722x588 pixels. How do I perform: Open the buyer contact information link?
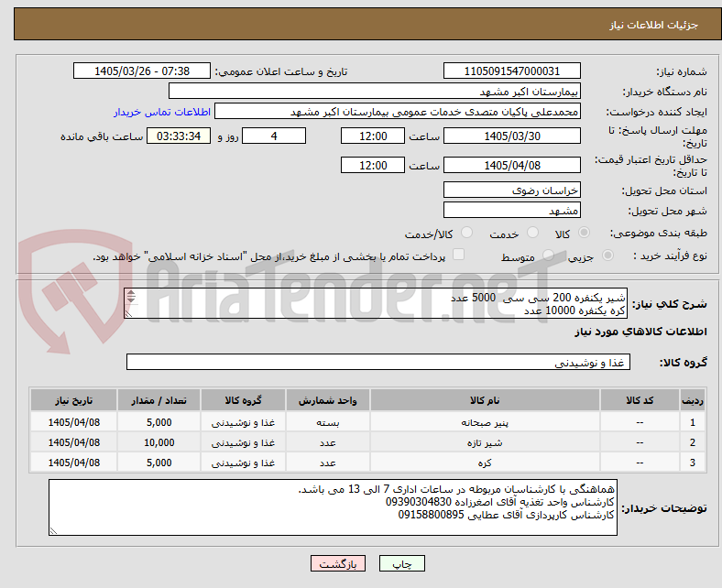pyautogui.click(x=162, y=112)
